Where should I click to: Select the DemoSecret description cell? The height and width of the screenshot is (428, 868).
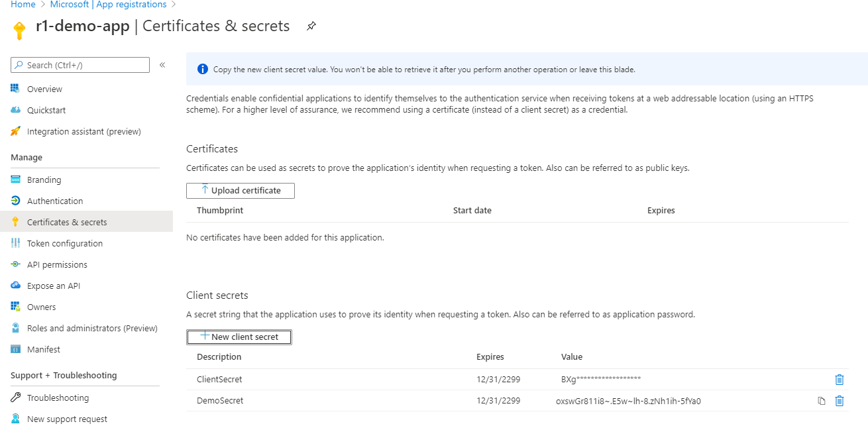point(220,401)
